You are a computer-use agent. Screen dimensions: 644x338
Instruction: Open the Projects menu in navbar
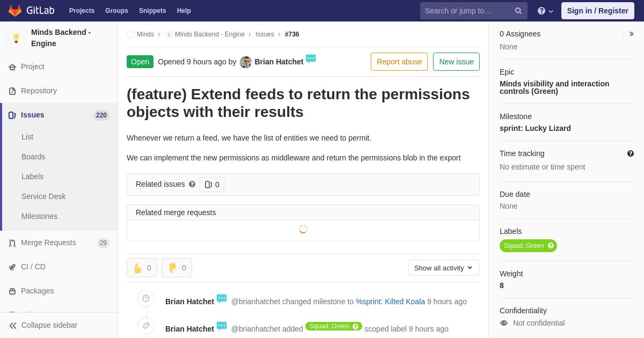click(x=82, y=11)
